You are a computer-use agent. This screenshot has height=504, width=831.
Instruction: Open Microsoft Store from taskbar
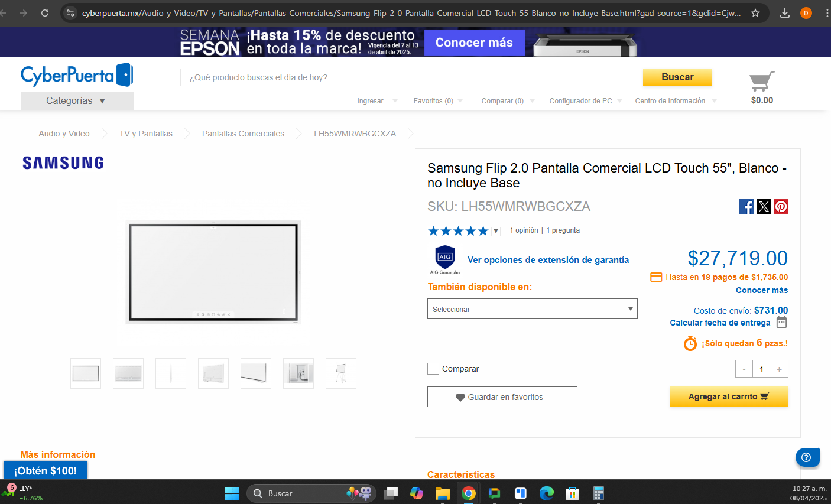click(x=572, y=493)
